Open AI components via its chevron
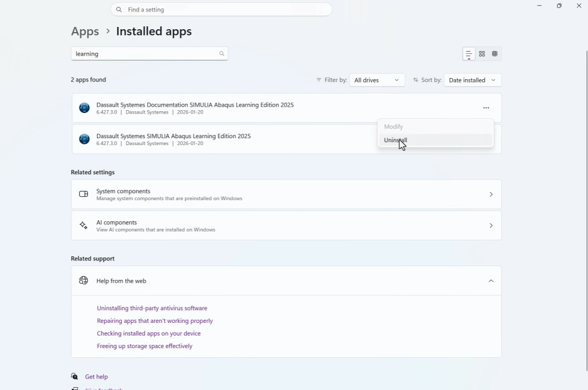This screenshot has height=390, width=588. pos(491,225)
